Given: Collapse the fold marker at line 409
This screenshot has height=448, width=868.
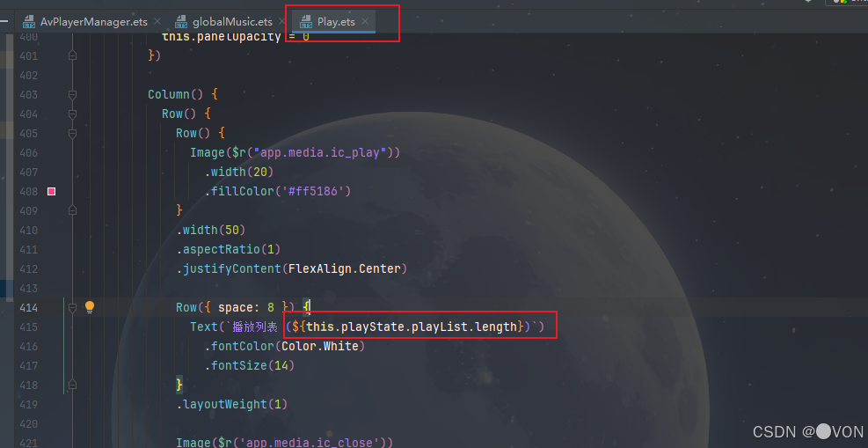Looking at the screenshot, I should (x=72, y=210).
